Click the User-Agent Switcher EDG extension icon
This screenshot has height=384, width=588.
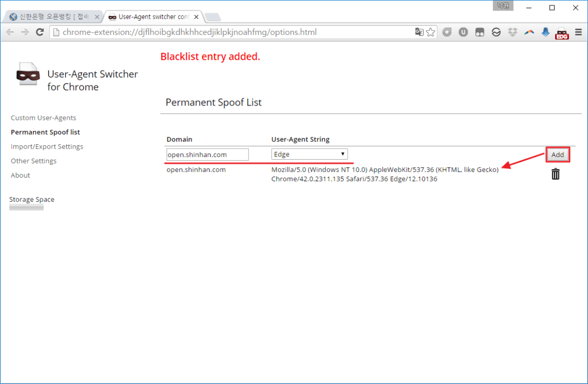pyautogui.click(x=561, y=33)
